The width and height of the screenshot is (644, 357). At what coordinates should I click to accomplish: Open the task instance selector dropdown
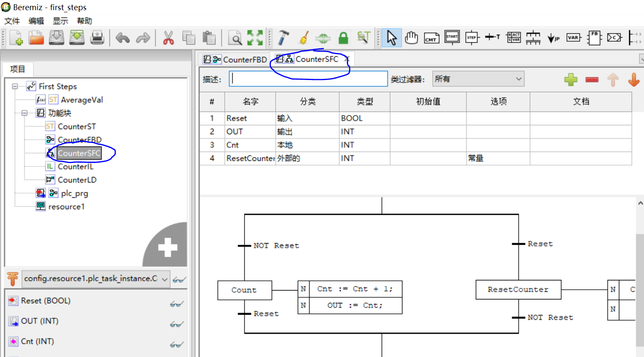point(165,279)
